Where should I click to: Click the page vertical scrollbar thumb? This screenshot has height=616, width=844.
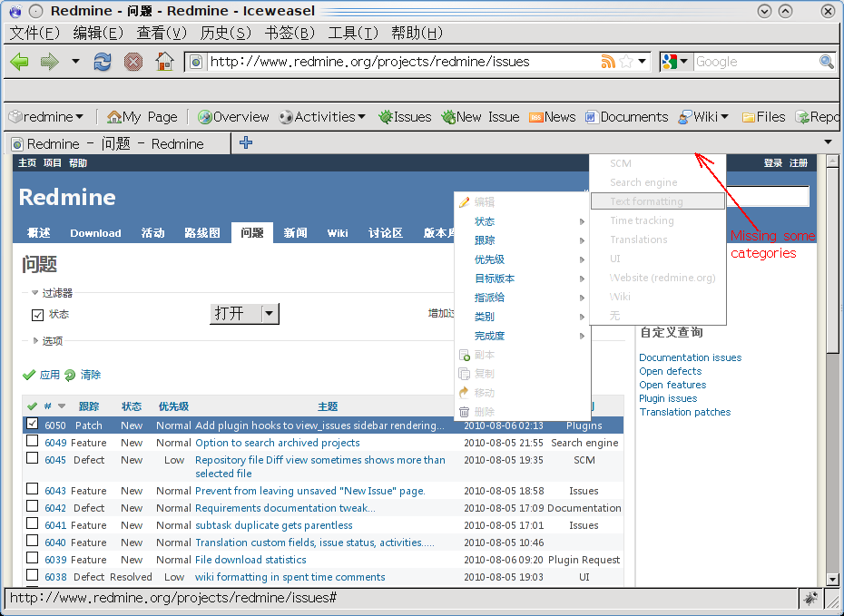(x=832, y=260)
